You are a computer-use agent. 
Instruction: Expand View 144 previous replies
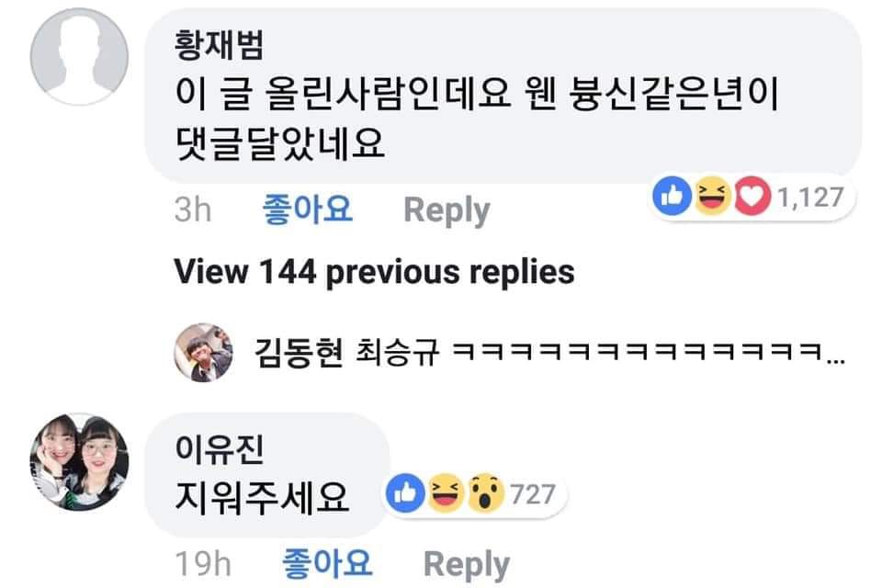[x=374, y=272]
